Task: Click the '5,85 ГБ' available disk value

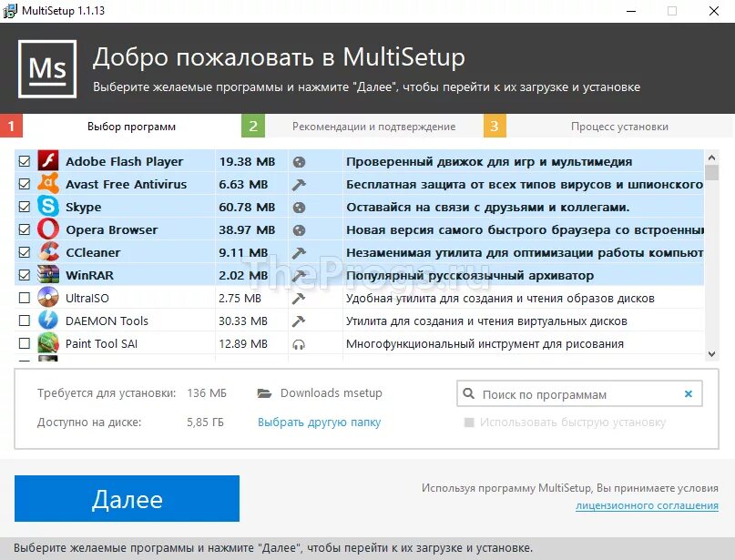Action: (205, 423)
